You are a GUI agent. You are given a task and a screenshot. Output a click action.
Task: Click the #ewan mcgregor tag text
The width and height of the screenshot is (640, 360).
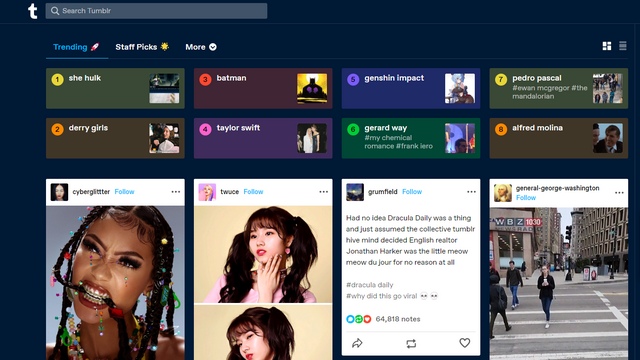click(540, 88)
